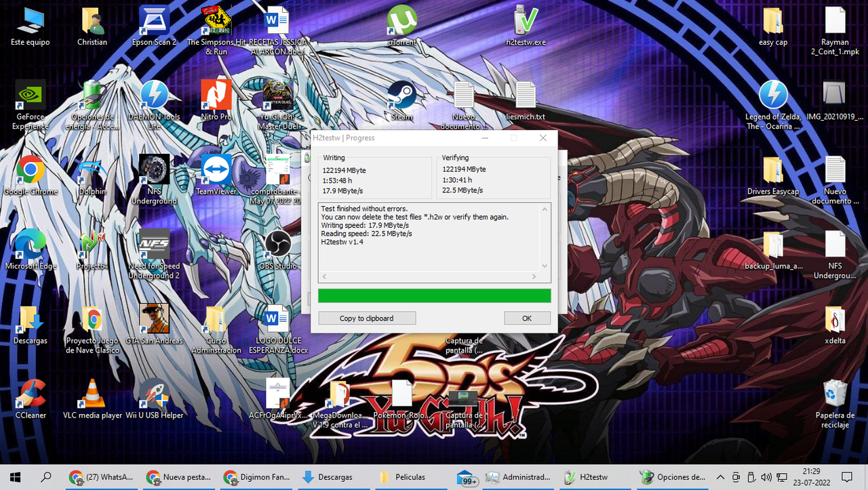
Task: Launch The Simpsons Hit & Run shortcut
Action: point(216,30)
